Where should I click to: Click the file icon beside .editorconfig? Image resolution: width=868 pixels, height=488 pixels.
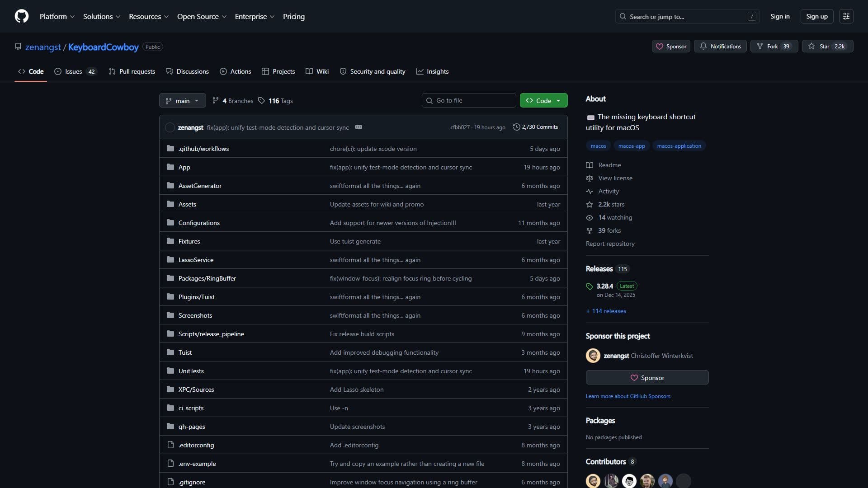coord(170,445)
